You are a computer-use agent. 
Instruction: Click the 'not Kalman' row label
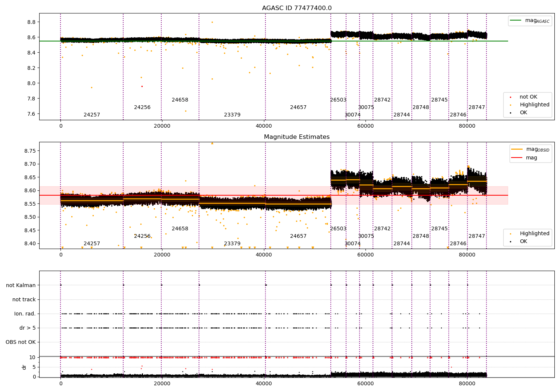coord(21,286)
